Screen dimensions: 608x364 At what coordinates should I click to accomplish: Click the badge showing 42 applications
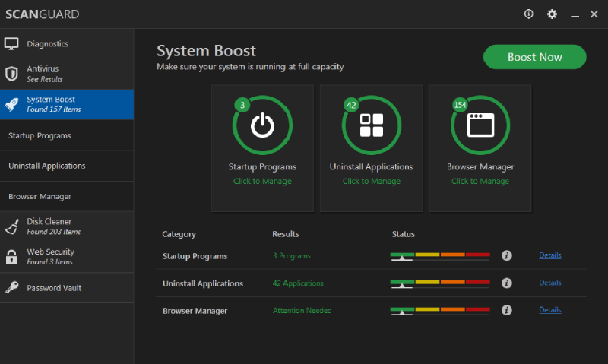pos(351,105)
